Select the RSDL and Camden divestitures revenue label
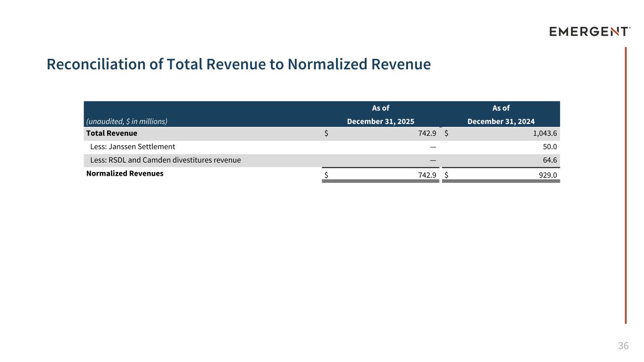 pyautogui.click(x=165, y=160)
